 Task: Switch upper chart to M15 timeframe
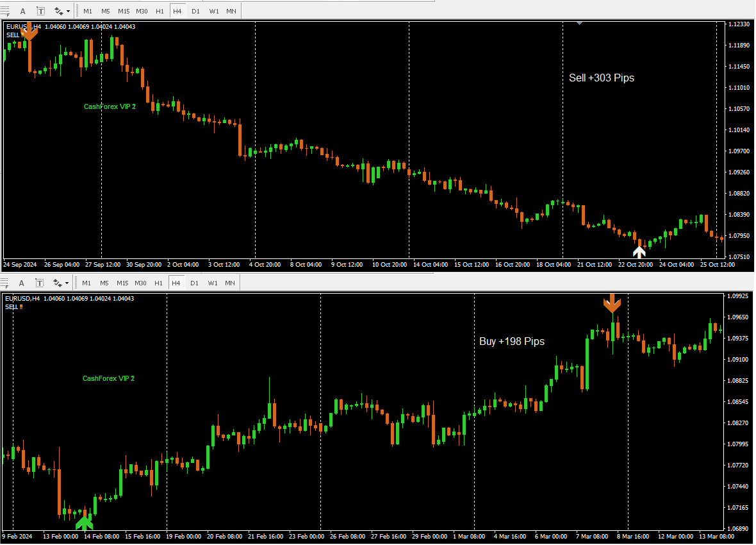point(124,11)
